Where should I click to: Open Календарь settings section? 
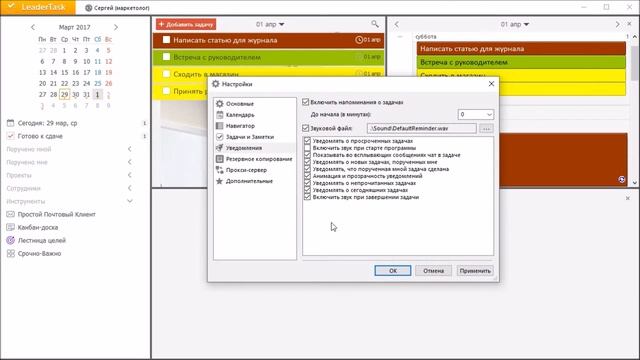(240, 115)
